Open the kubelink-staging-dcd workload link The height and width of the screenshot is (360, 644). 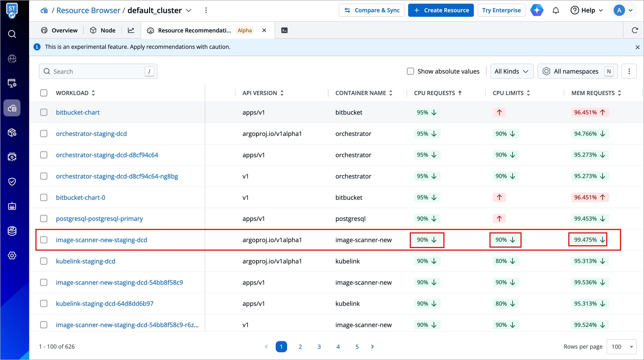click(x=86, y=261)
